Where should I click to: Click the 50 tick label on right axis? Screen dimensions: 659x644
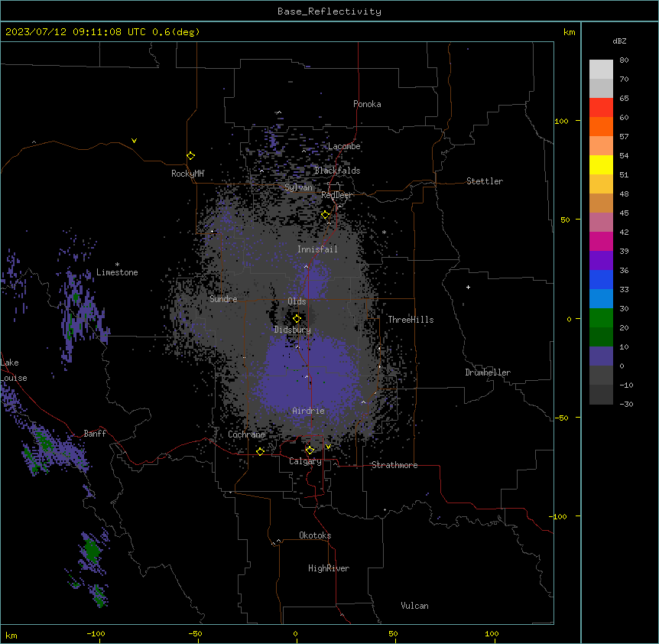(x=565, y=220)
